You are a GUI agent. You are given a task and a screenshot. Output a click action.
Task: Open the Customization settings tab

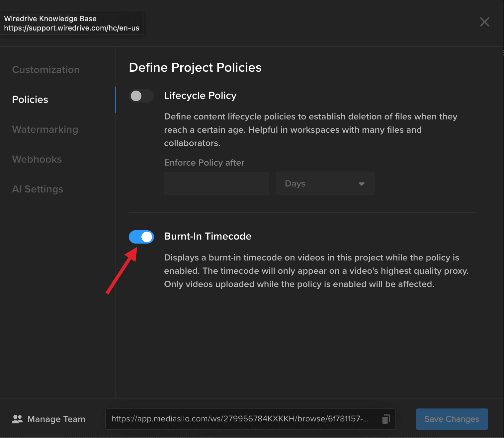[x=46, y=70]
